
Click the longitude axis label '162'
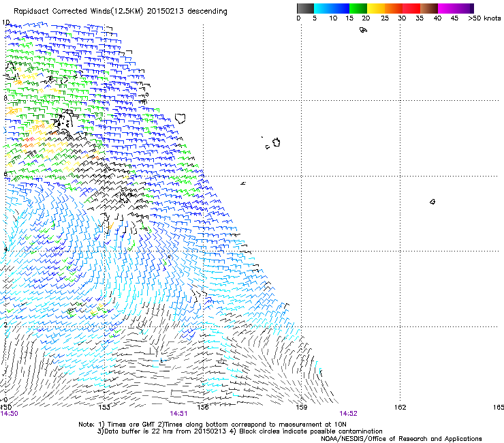pyautogui.click(x=400, y=408)
